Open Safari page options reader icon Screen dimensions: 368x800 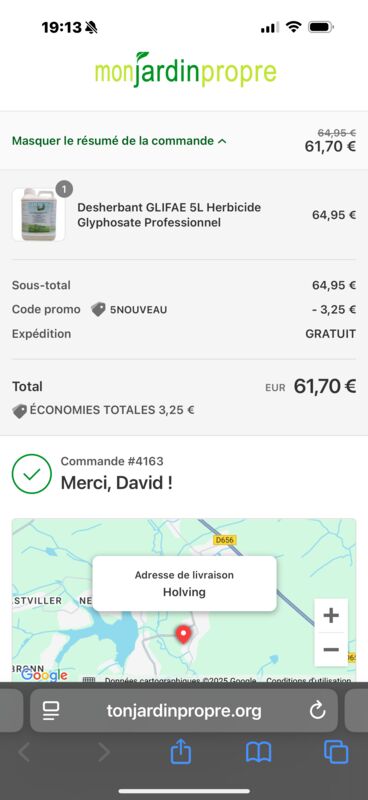(x=51, y=711)
